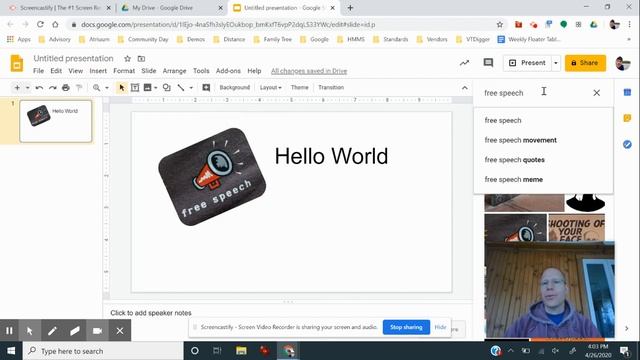This screenshot has height=360, width=640.
Task: Click the Present button
Action: click(527, 63)
